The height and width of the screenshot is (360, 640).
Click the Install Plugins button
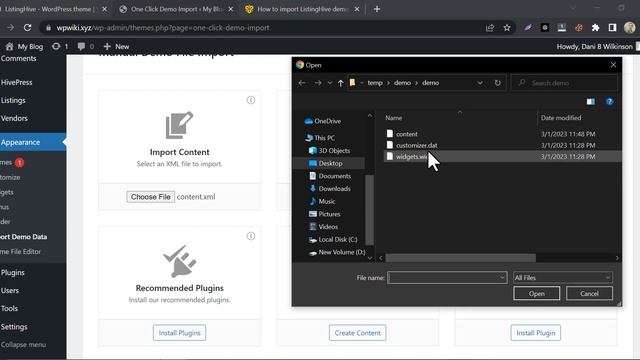pos(179,333)
